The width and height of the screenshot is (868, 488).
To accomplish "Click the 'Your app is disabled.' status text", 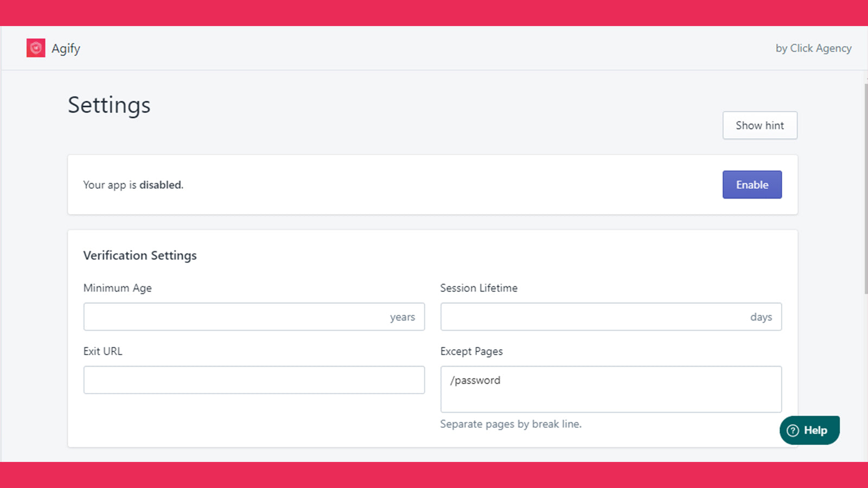I will (133, 185).
